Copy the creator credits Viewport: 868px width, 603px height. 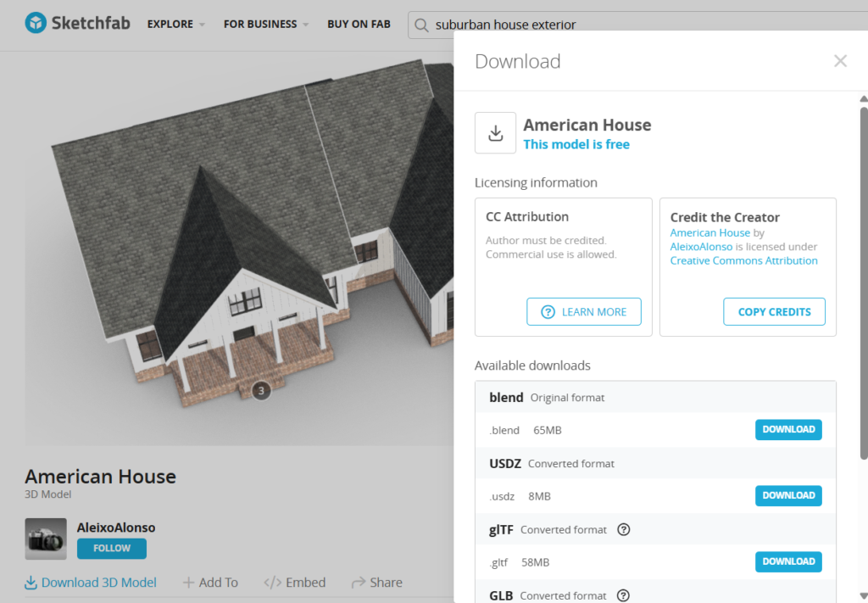tap(774, 312)
